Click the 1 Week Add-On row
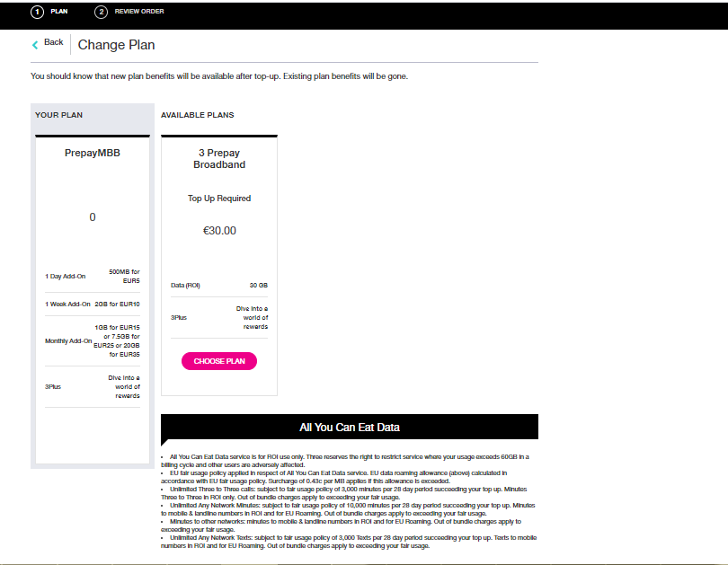The height and width of the screenshot is (565, 728). tap(92, 305)
